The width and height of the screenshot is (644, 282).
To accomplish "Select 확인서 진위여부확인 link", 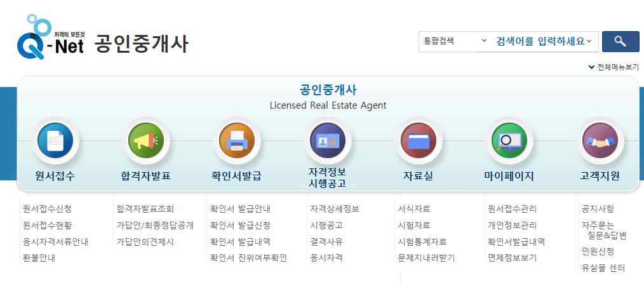I will pos(248,258).
